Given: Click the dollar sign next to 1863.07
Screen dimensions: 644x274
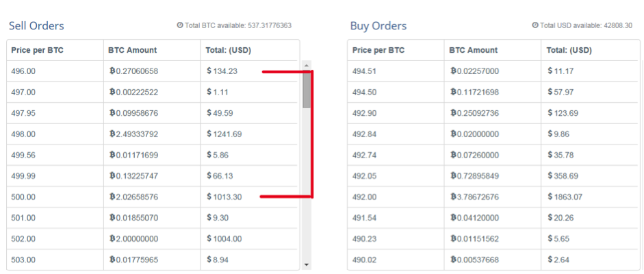Looking at the screenshot, I should tap(550, 197).
